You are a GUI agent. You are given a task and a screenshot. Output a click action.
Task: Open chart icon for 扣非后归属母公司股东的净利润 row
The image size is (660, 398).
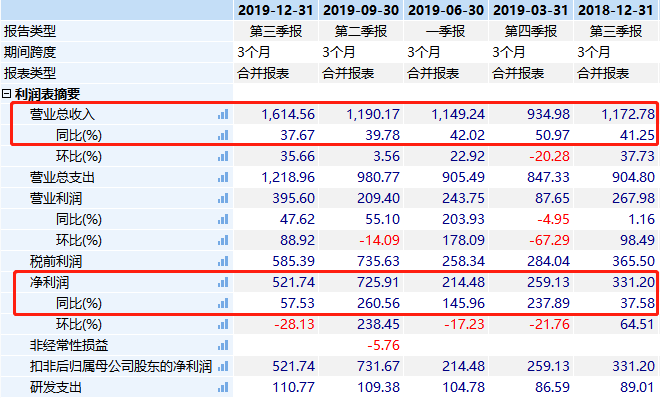tap(223, 366)
